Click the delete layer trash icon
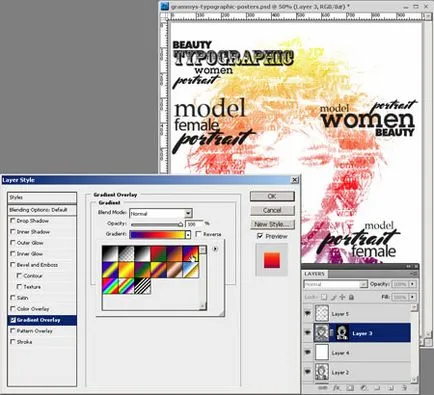 tap(404, 388)
